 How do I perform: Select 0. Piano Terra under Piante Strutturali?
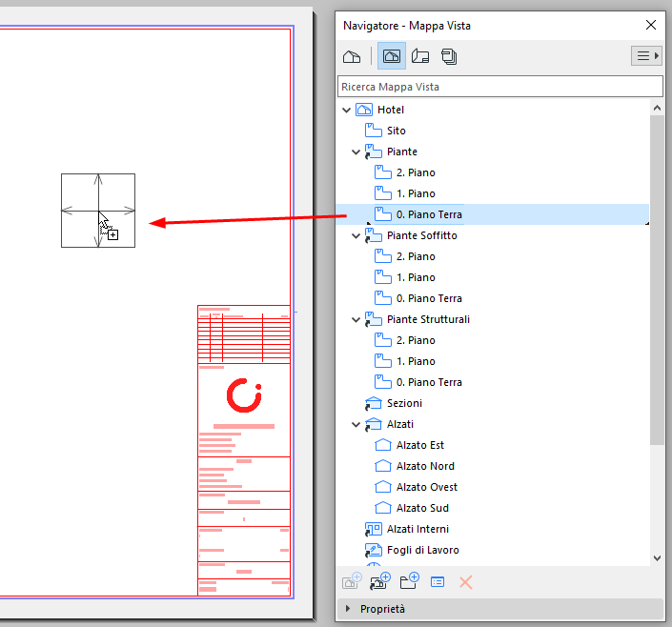(429, 383)
